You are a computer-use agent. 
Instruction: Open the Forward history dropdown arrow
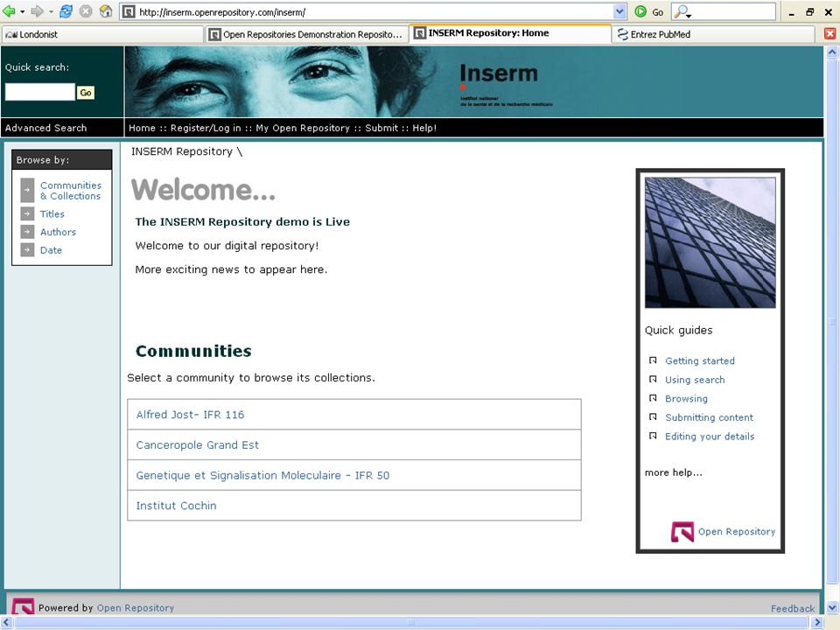click(x=51, y=11)
